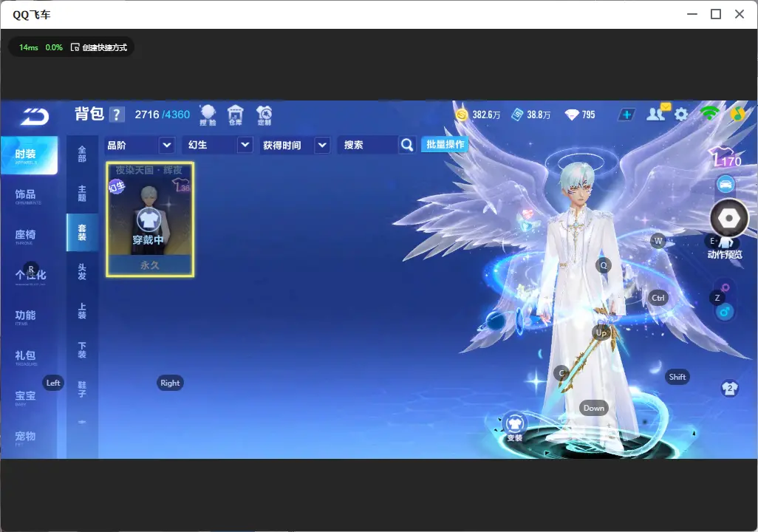Open the 捏脸 face customization icon
The image size is (758, 532).
click(208, 115)
